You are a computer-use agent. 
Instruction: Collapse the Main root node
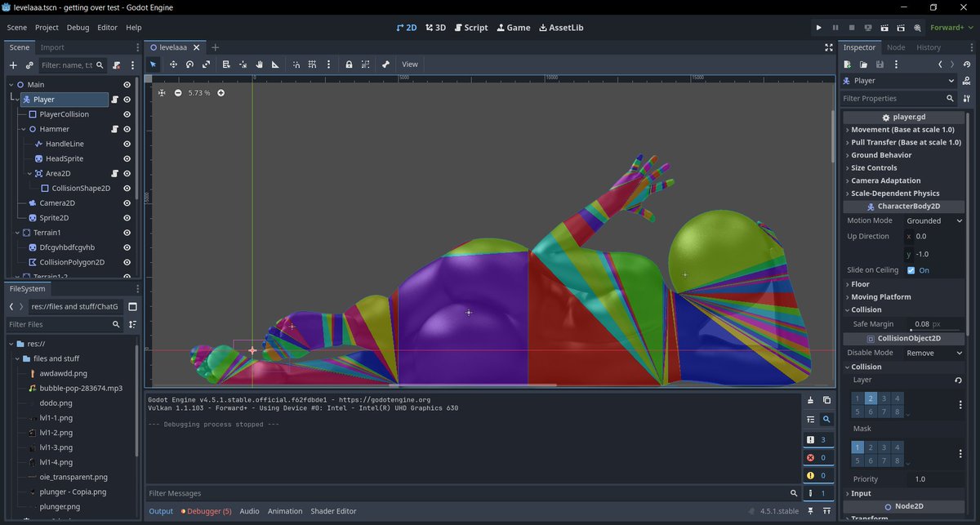coord(12,85)
